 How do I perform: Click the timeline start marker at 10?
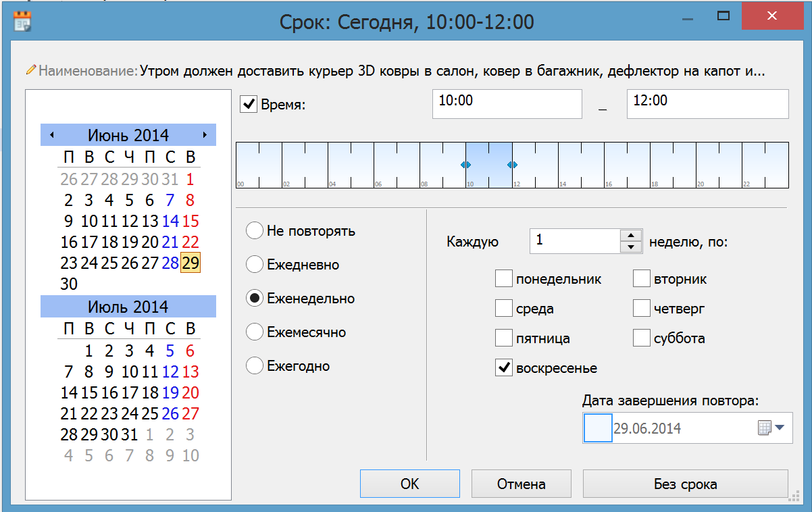[465, 165]
